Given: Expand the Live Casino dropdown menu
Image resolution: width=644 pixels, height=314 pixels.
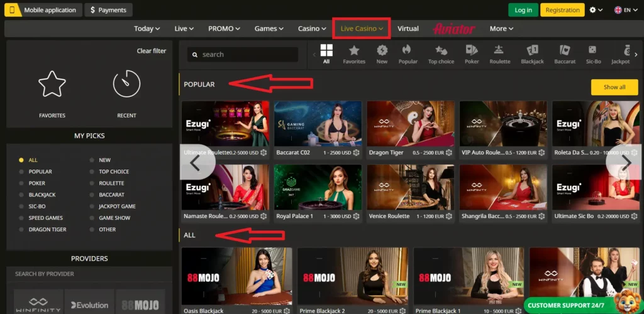Looking at the screenshot, I should pyautogui.click(x=362, y=28).
